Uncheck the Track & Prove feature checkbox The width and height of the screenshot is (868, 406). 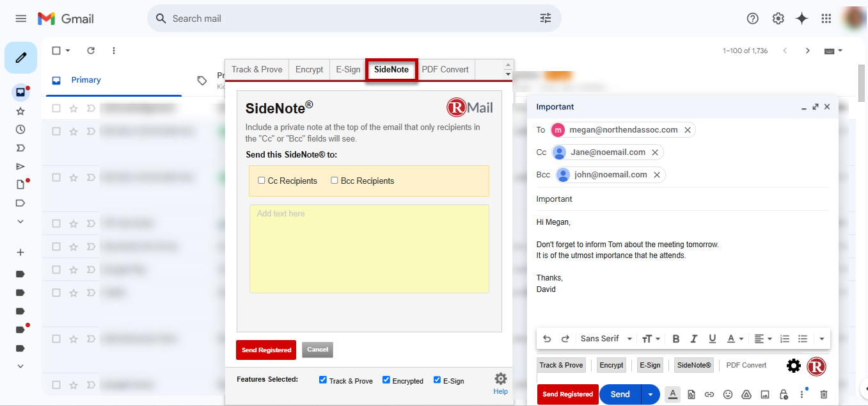pyautogui.click(x=323, y=380)
